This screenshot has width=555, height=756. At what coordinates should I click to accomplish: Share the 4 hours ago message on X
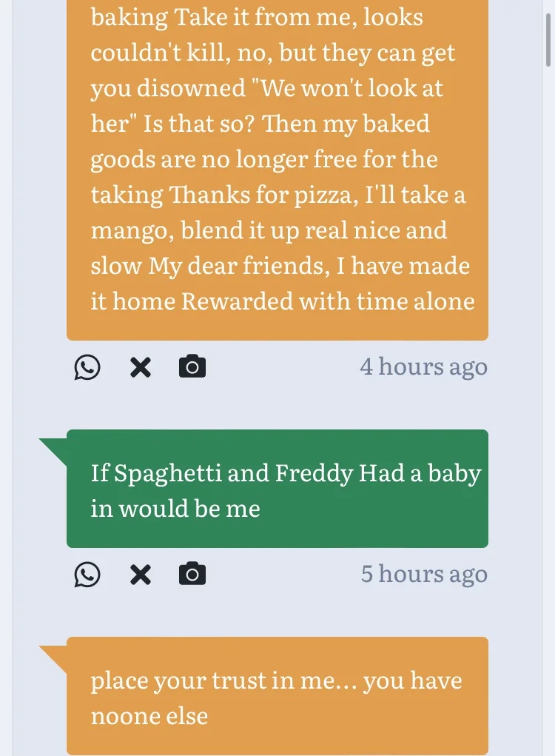click(140, 367)
